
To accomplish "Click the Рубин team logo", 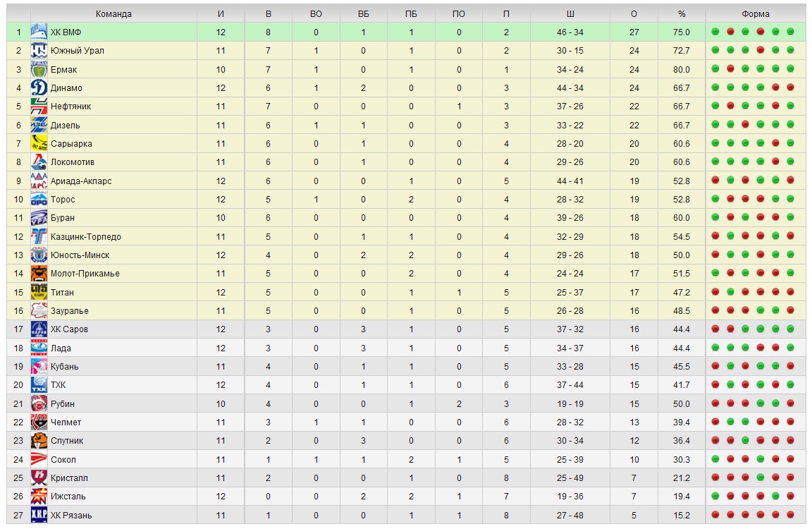I will pyautogui.click(x=39, y=403).
